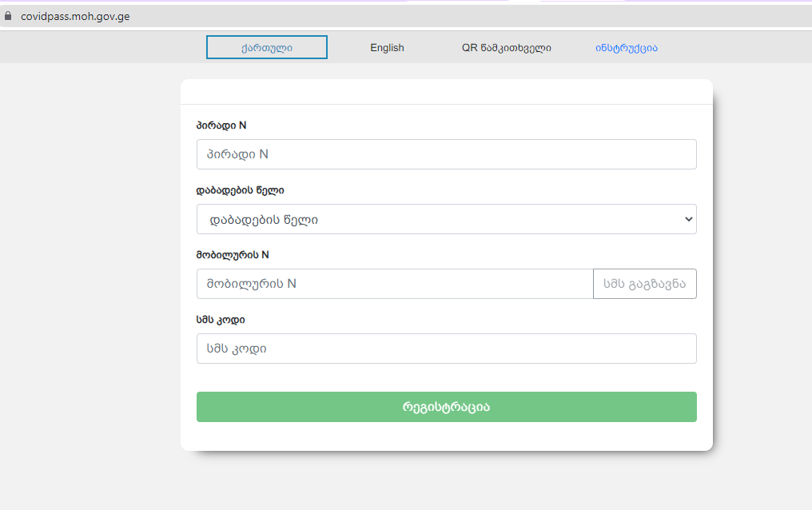The image size is (812, 510).
Task: Switch language to ქართული
Action: point(266,47)
